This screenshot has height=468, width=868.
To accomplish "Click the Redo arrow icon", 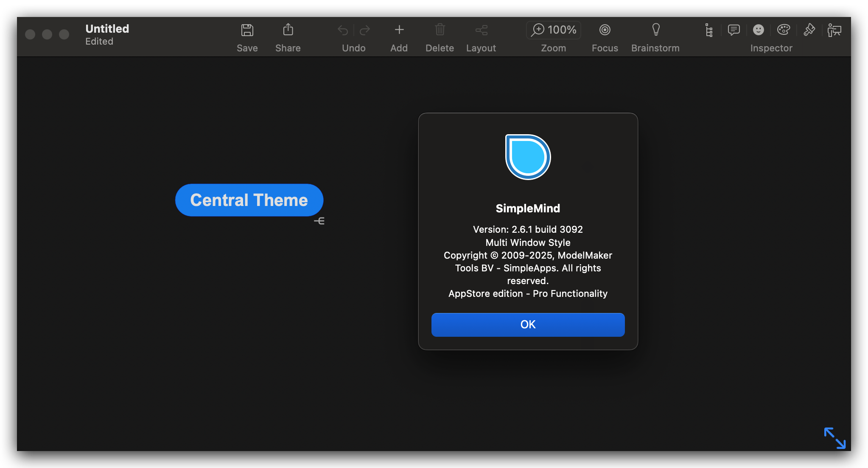I will 365,30.
